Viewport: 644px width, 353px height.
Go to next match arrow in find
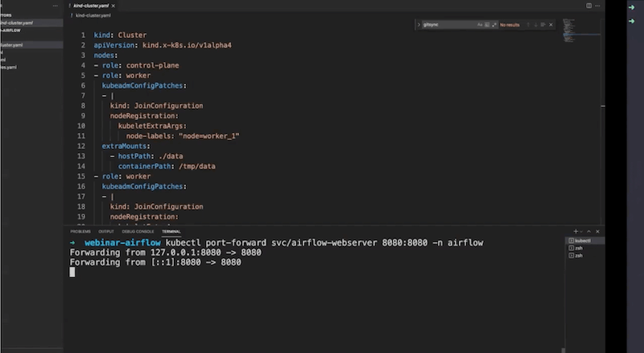(536, 25)
